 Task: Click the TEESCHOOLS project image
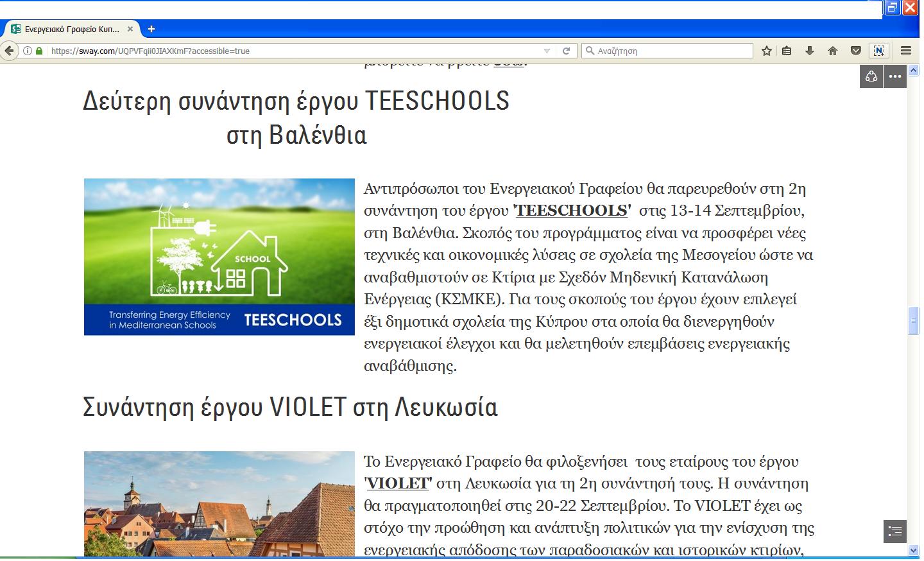pyautogui.click(x=219, y=257)
